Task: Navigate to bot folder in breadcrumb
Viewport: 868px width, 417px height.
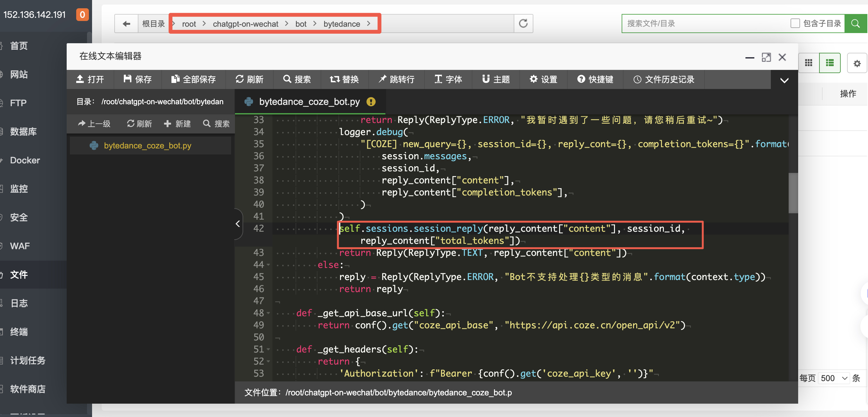Action: click(301, 24)
